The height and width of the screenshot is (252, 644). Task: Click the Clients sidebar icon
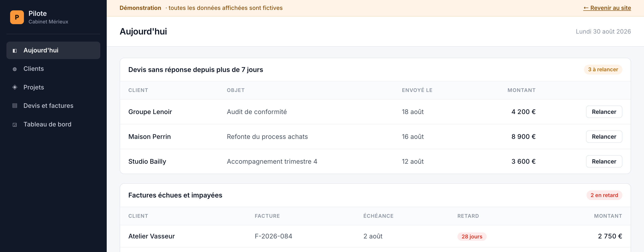[15, 69]
